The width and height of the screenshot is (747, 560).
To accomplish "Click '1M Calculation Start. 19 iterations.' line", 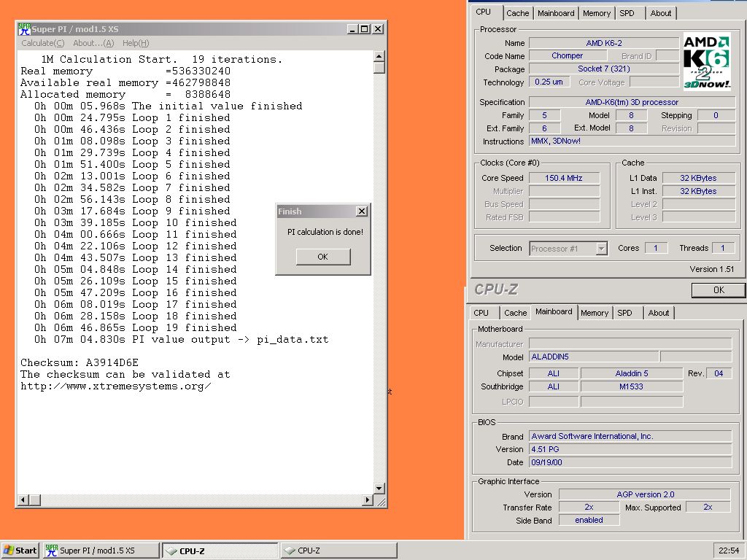I will 161,60.
